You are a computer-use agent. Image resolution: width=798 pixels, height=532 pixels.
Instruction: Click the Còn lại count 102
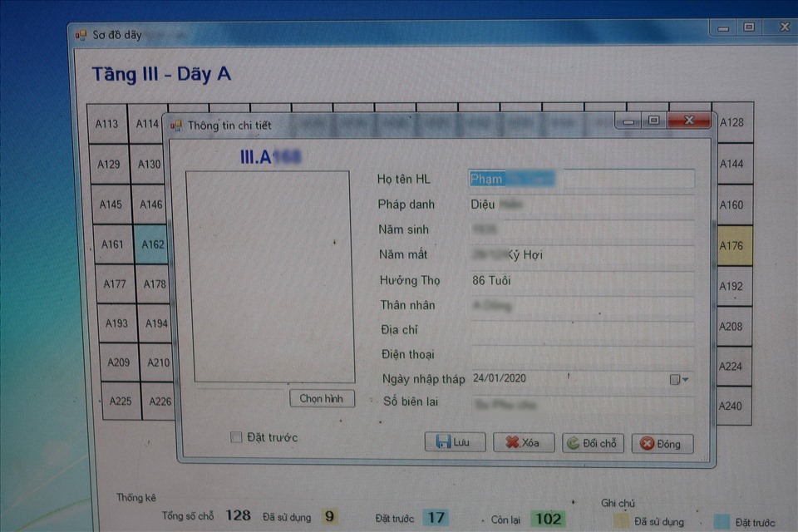(548, 519)
